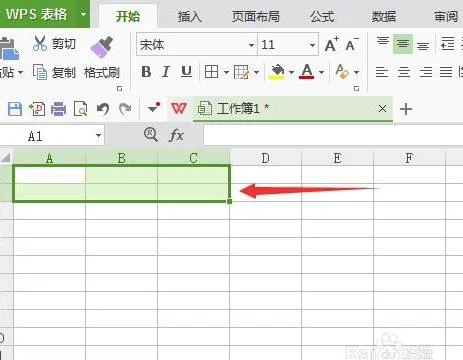Switch to the 开始 tab
463x360 pixels.
point(128,16)
